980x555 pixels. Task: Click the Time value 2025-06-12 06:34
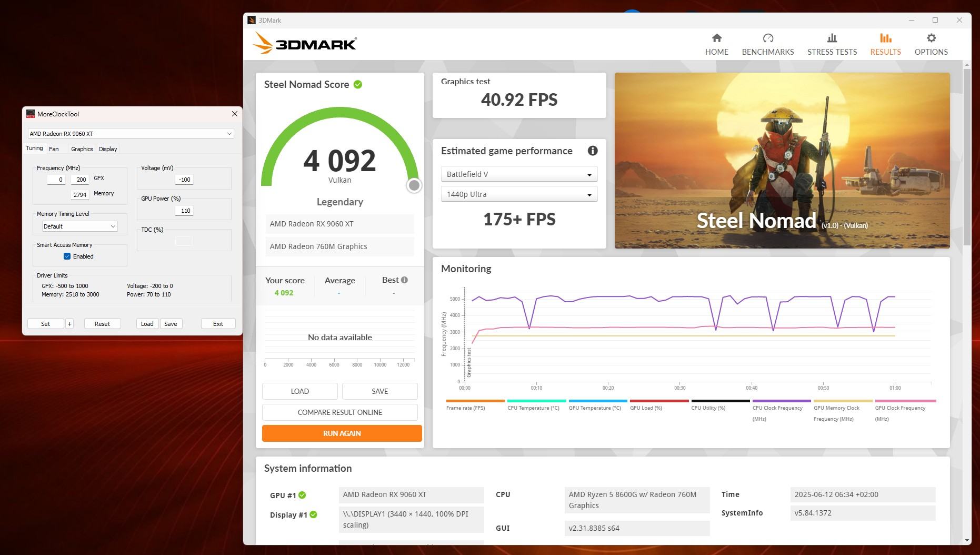(x=863, y=494)
